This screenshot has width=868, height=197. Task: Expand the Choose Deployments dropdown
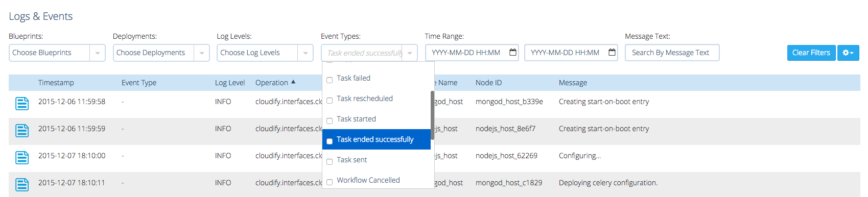tap(201, 53)
